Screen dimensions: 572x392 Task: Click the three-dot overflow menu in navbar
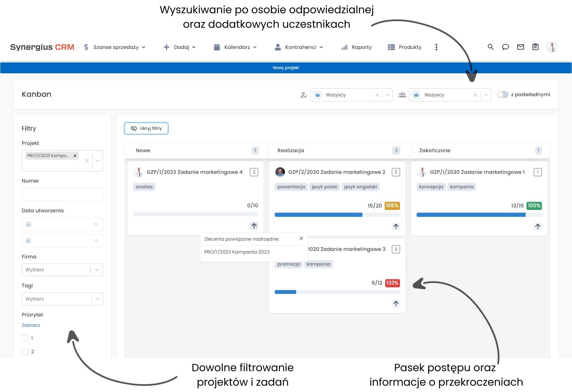[x=436, y=47]
